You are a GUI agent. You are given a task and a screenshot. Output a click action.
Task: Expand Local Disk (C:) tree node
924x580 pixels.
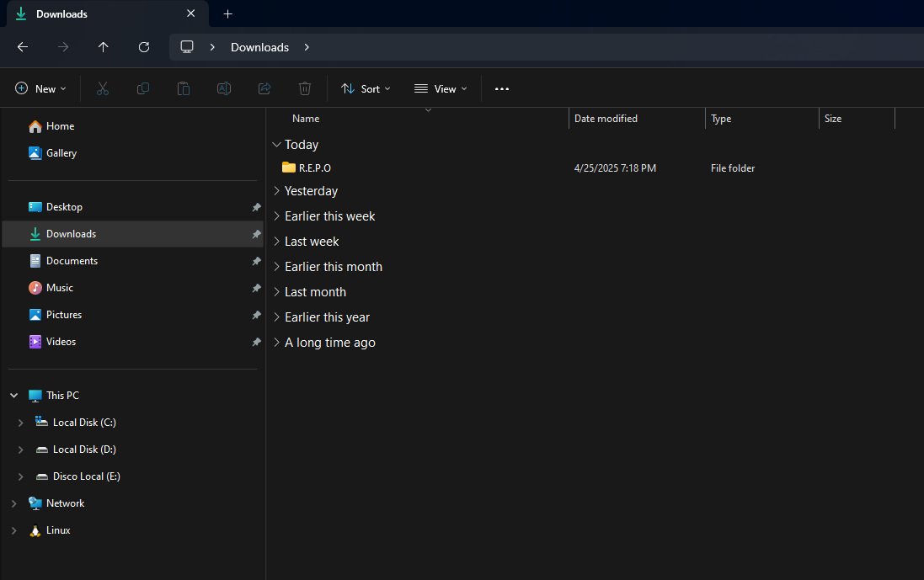[x=21, y=423]
